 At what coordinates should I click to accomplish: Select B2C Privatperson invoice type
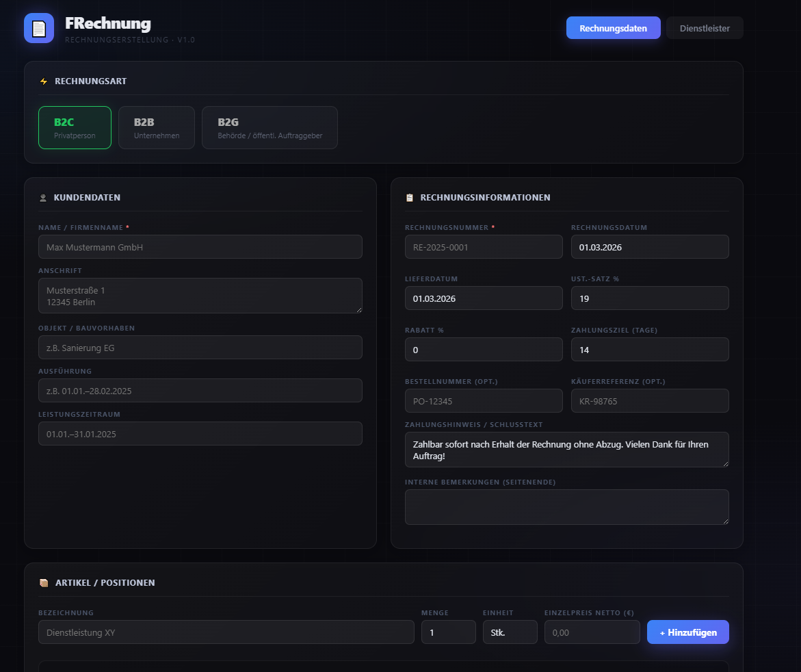75,127
